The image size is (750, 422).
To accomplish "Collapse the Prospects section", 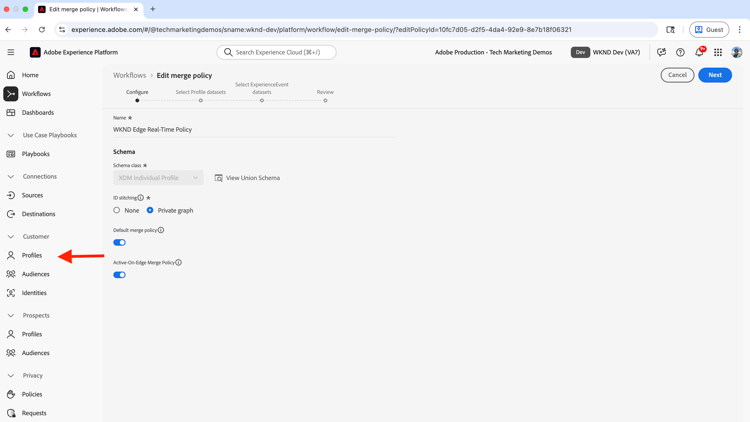I will (11, 316).
